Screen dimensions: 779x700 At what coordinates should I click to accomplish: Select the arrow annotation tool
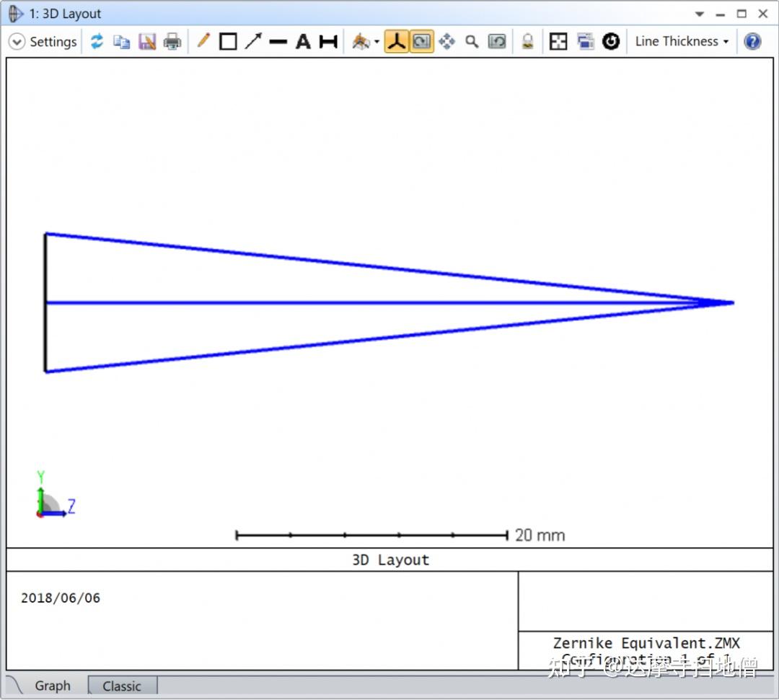pos(252,41)
